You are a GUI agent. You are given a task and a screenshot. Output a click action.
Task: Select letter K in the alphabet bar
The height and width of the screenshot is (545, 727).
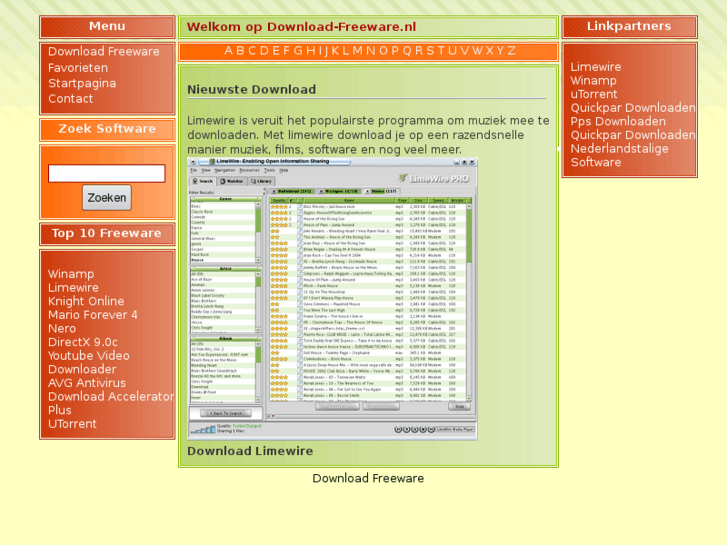coord(335,51)
